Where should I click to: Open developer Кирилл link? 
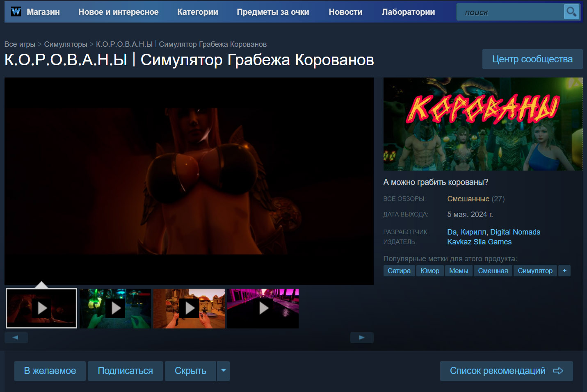[473, 232]
